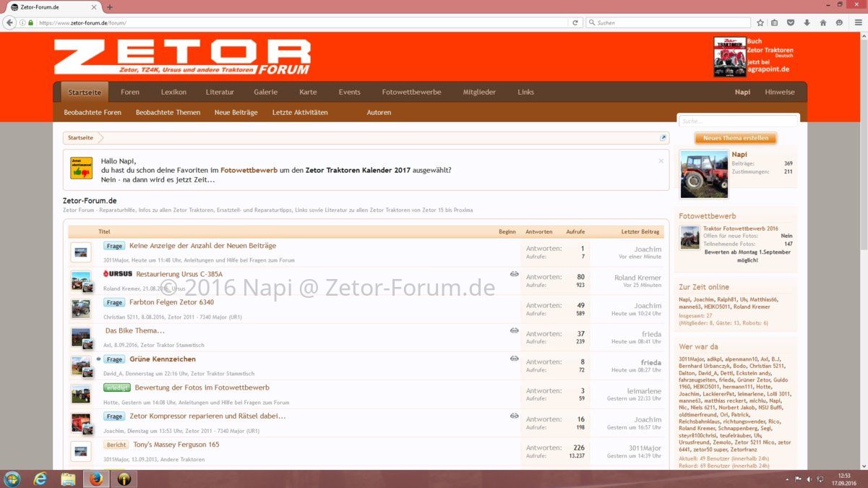
Task: Click glasses icon on Zetor Kompressor row
Action: pos(514,416)
